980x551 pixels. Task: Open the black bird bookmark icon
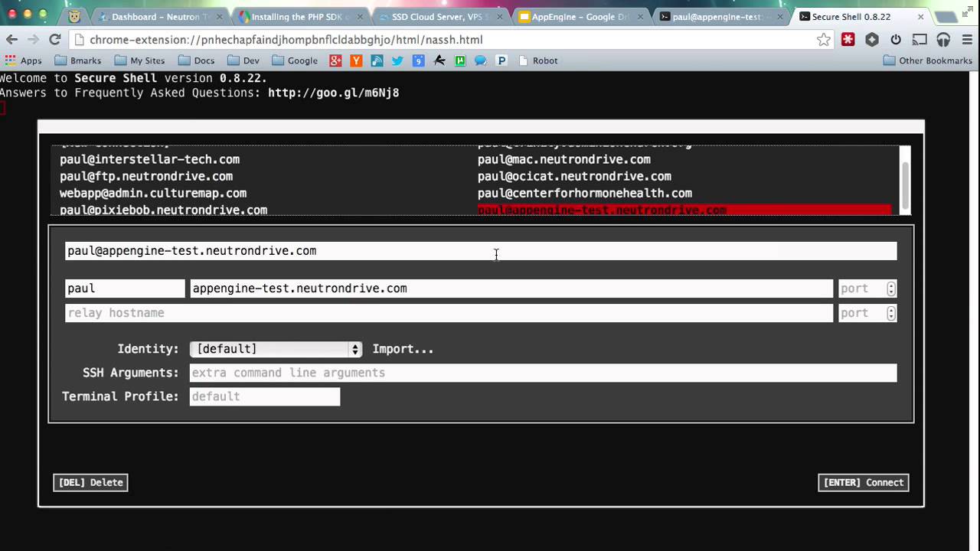pos(439,60)
